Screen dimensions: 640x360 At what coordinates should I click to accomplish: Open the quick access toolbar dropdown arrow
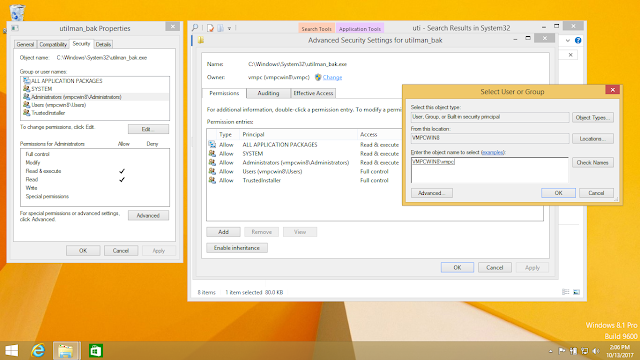[229, 29]
